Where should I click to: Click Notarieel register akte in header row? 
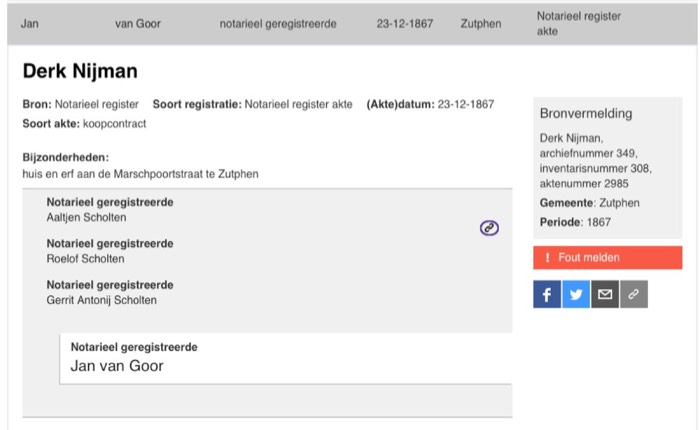coord(579,24)
